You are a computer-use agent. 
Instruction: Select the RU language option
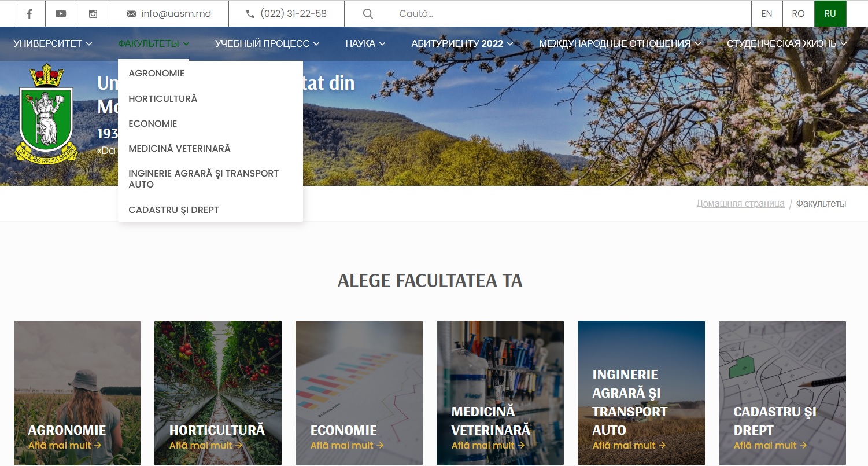[x=830, y=14]
